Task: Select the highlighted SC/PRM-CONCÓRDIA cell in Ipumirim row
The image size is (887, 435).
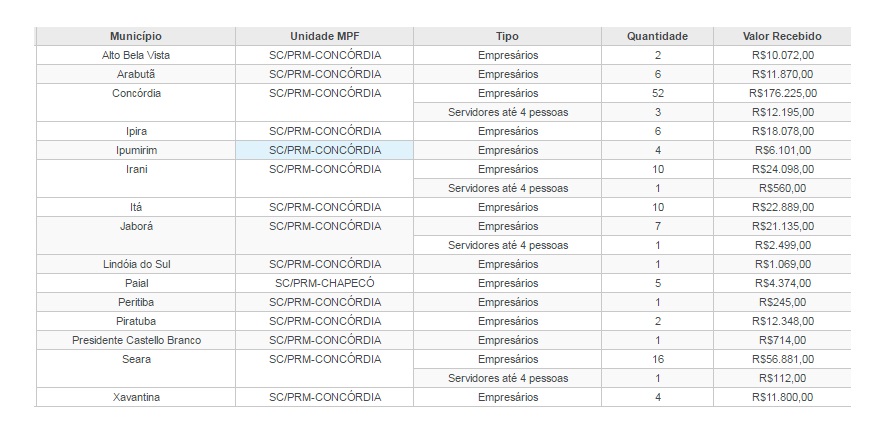Action: pyautogui.click(x=325, y=150)
